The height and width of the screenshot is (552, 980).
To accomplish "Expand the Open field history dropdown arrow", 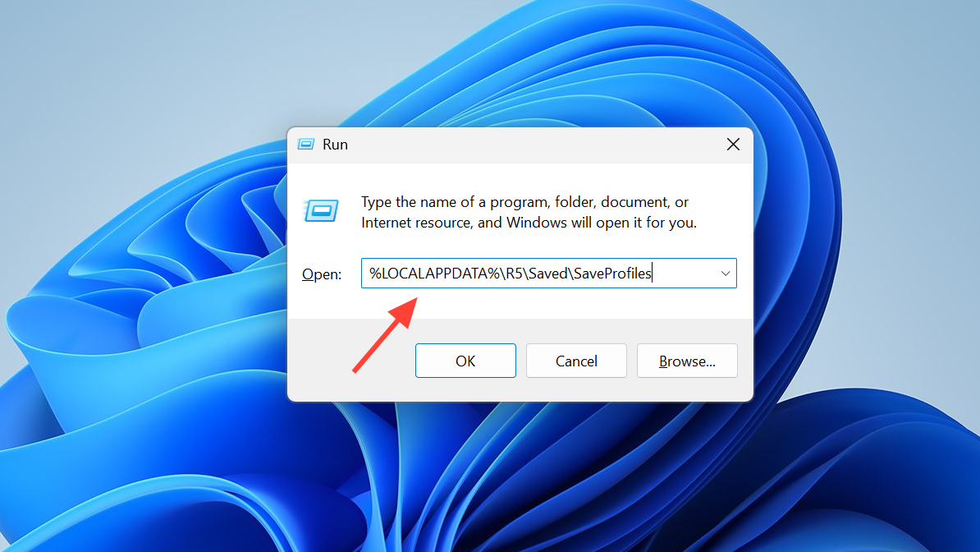I will (725, 274).
